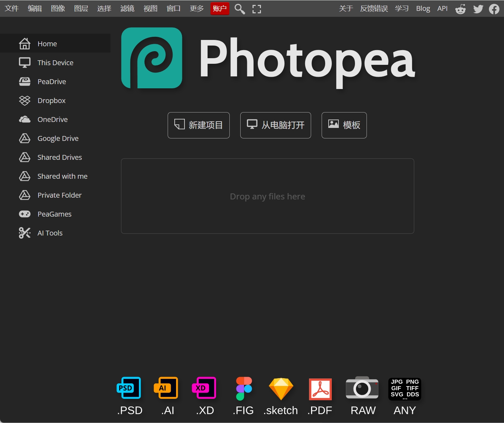Screen dimensions: 504x423
Task: Open the 文件 menu
Action: click(x=12, y=8)
